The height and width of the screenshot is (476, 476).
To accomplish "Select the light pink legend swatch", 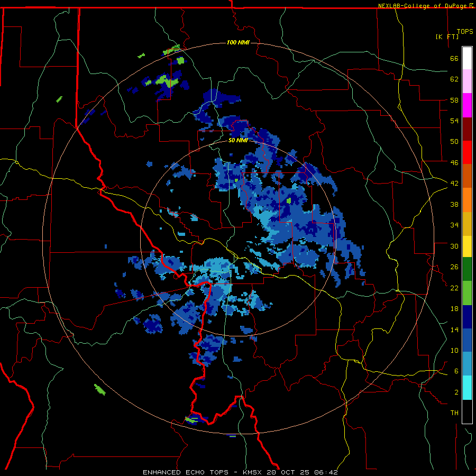I will tap(467, 81).
